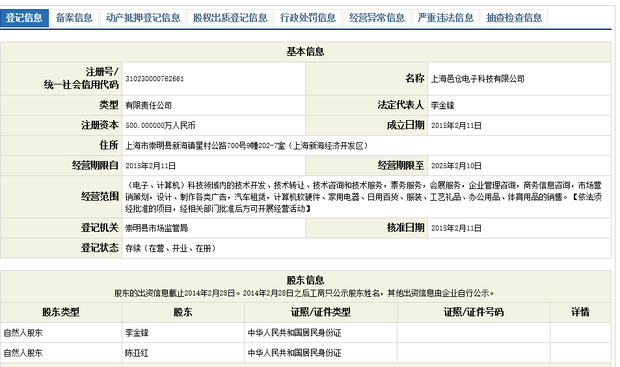Click the 基本信息 section header
The image size is (620, 367).
[305, 52]
